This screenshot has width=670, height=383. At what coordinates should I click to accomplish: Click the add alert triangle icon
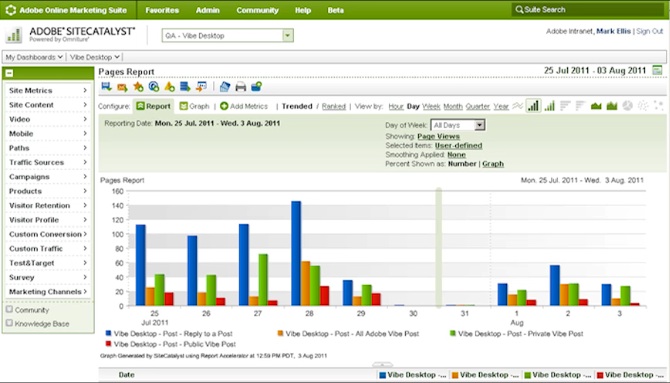(170, 87)
